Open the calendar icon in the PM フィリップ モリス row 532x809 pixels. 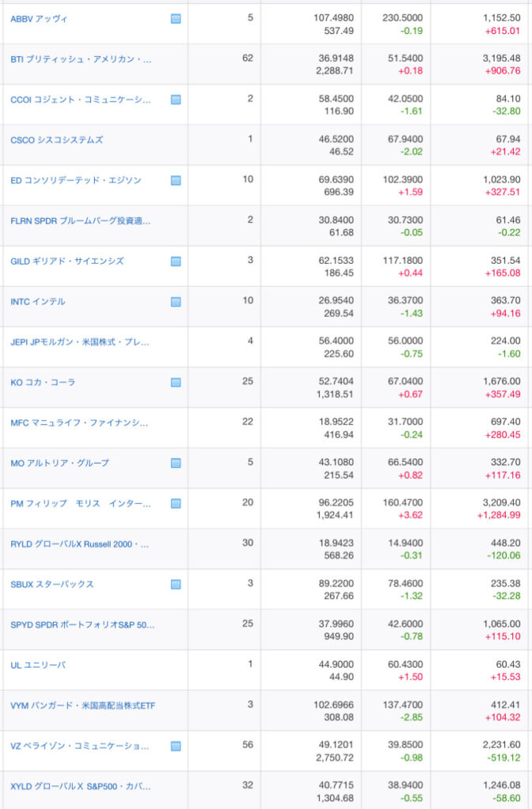(x=176, y=503)
